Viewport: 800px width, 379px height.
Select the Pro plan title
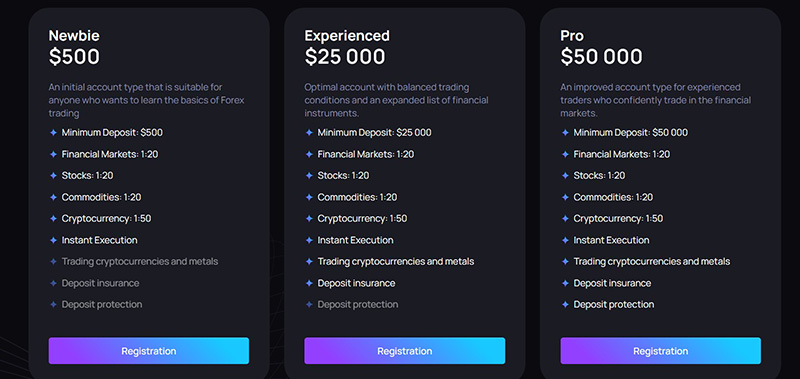(x=572, y=35)
